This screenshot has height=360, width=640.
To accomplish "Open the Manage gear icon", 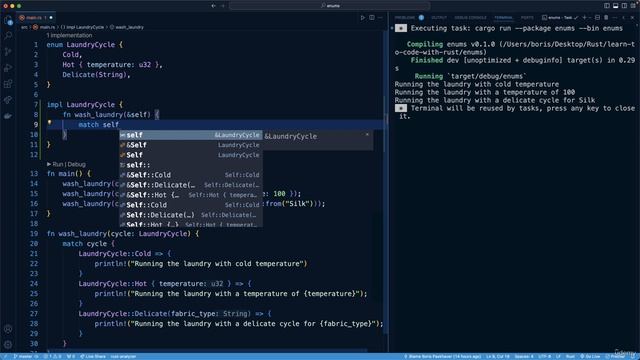I will click(8, 344).
